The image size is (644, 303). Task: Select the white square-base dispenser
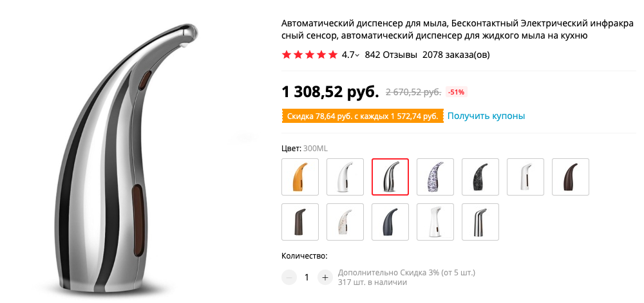(435, 222)
